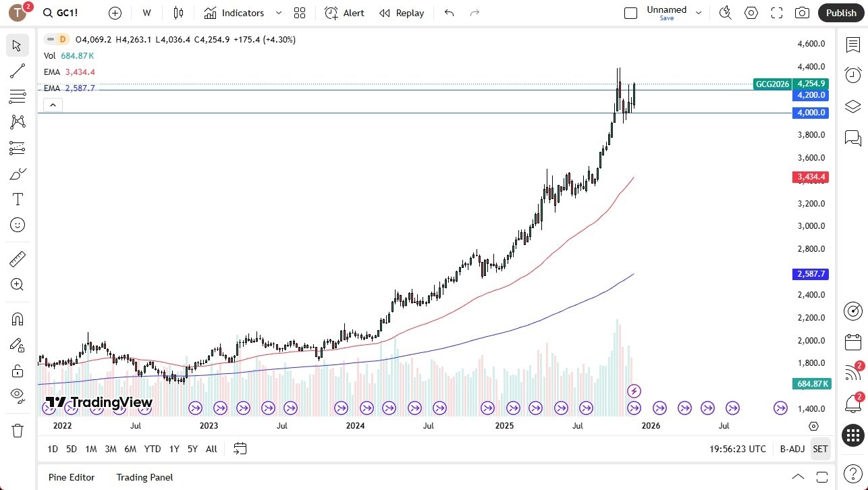Delete drawings with the trash icon
Image resolution: width=868 pixels, height=490 pixels.
pyautogui.click(x=18, y=430)
